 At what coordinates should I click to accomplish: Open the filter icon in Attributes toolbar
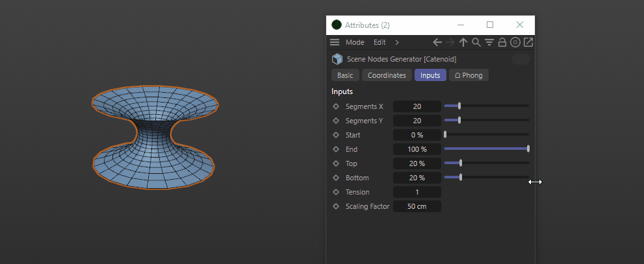[489, 42]
